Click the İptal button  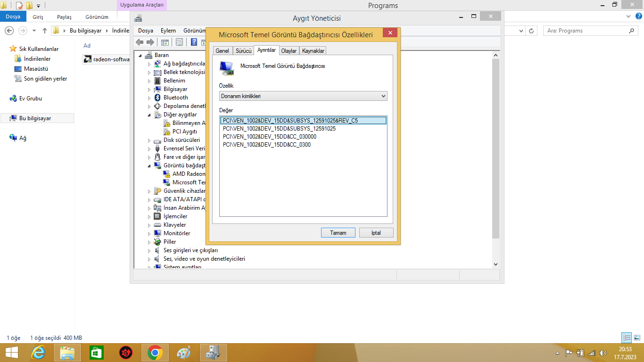click(x=376, y=233)
